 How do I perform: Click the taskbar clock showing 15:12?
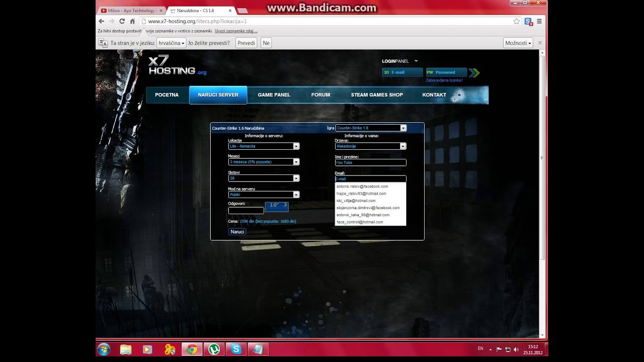(x=533, y=349)
